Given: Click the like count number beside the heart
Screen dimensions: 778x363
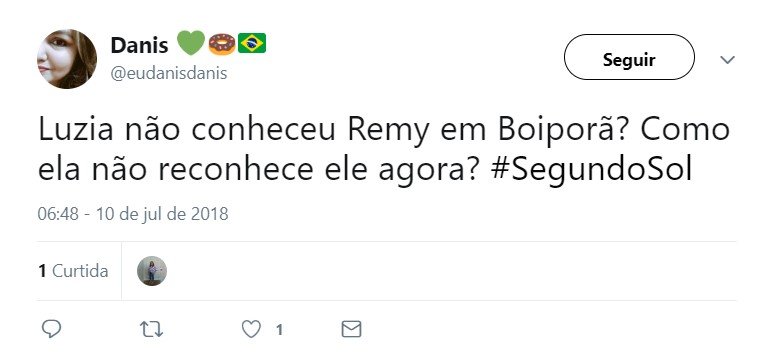Looking at the screenshot, I should click(279, 330).
